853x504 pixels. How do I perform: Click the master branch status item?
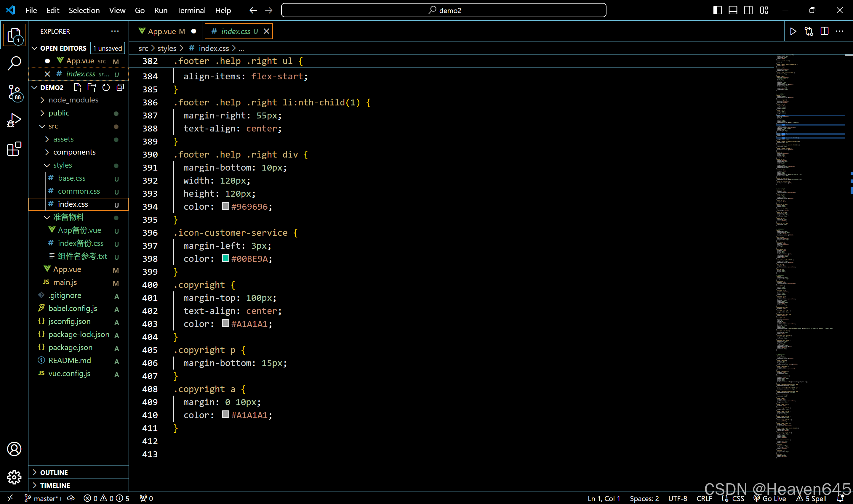44,498
